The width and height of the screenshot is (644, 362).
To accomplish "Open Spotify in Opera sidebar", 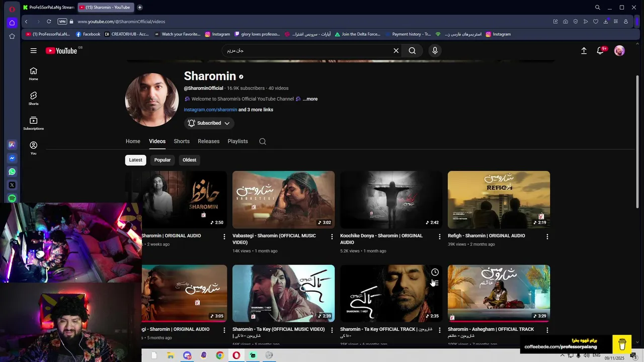I will pyautogui.click(x=12, y=199).
